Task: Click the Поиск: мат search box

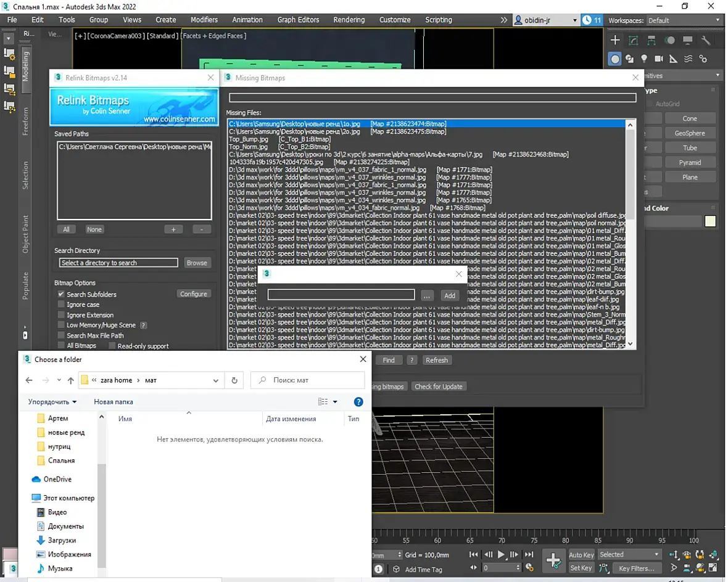Action: (x=307, y=380)
